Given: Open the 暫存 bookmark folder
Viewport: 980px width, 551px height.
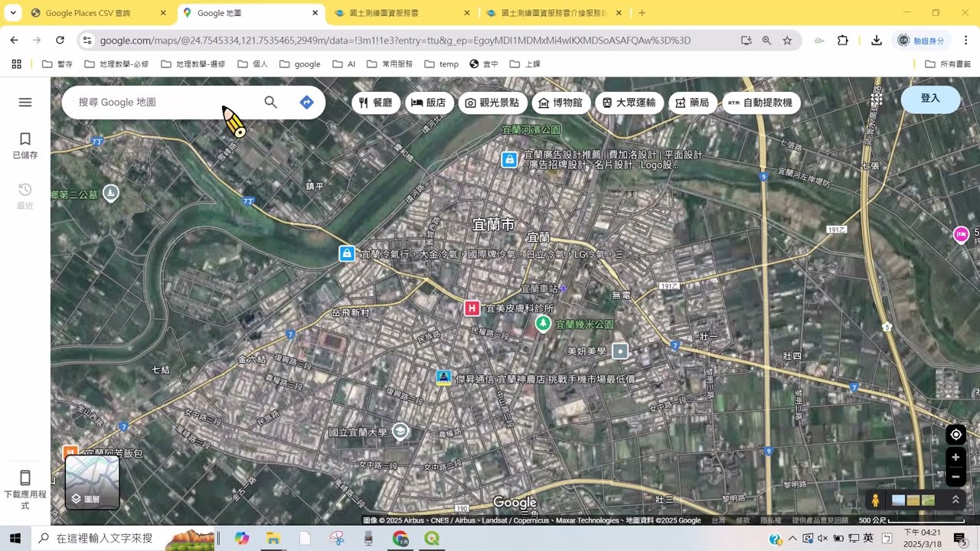Looking at the screenshot, I should click(x=57, y=64).
